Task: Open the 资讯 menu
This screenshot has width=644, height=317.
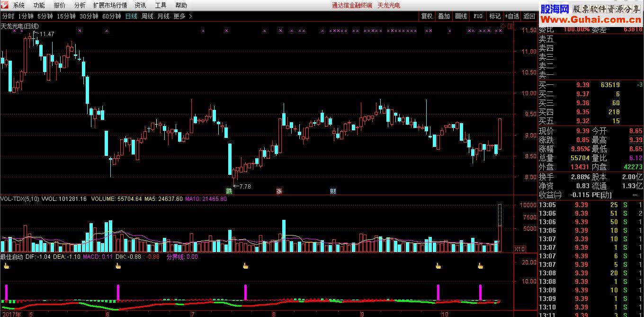Action: tap(140, 5)
